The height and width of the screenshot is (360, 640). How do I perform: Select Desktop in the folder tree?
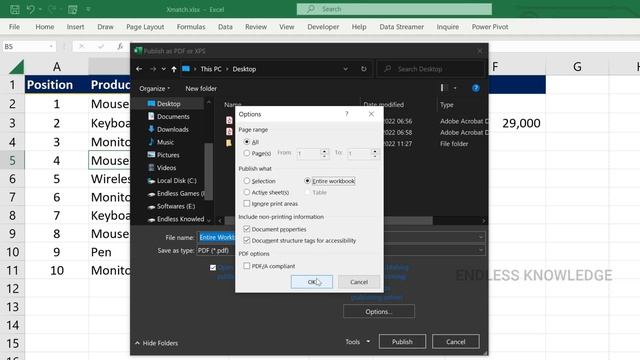click(168, 104)
